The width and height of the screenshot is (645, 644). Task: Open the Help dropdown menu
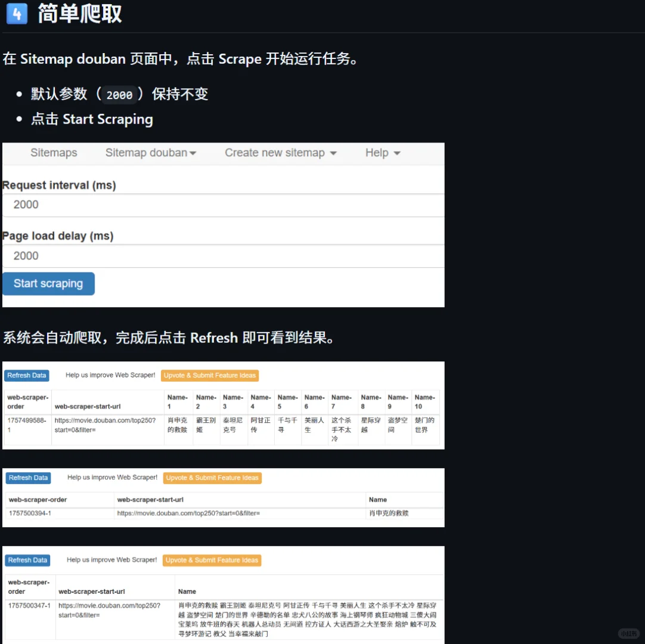(382, 153)
